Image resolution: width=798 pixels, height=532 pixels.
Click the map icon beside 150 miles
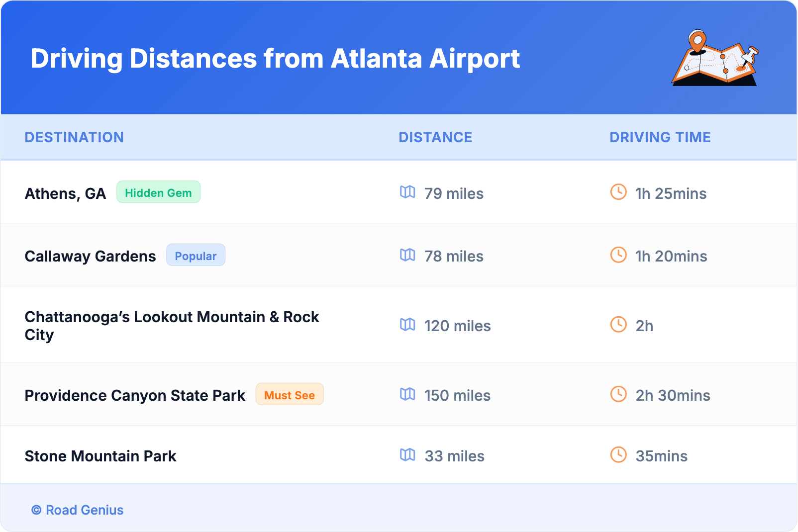(x=407, y=394)
